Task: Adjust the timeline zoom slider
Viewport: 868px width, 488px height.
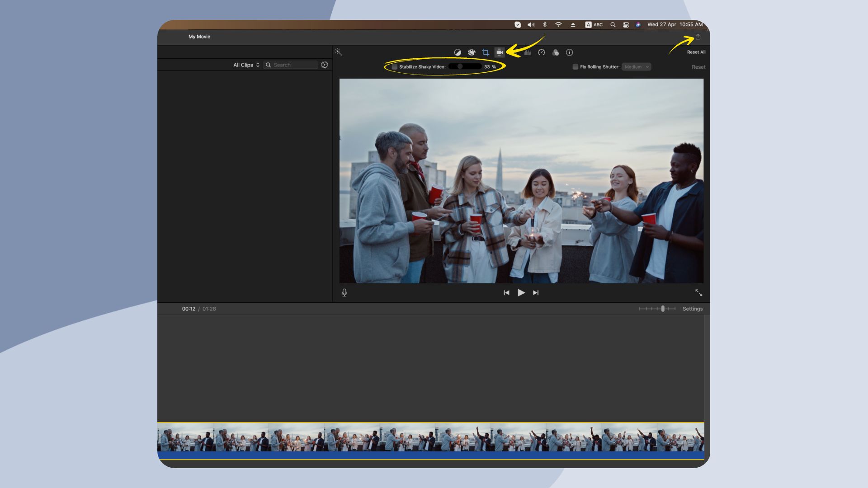Action: coord(657,309)
